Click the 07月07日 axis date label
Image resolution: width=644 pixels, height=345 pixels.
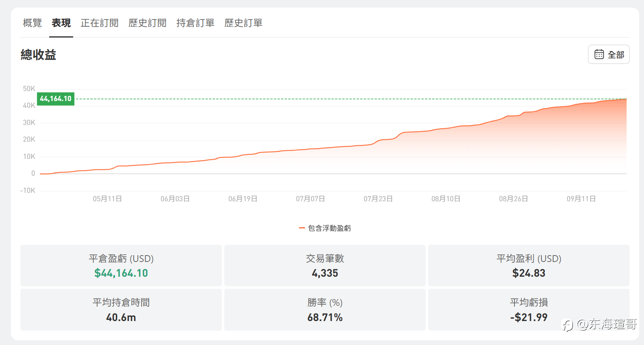(x=311, y=199)
